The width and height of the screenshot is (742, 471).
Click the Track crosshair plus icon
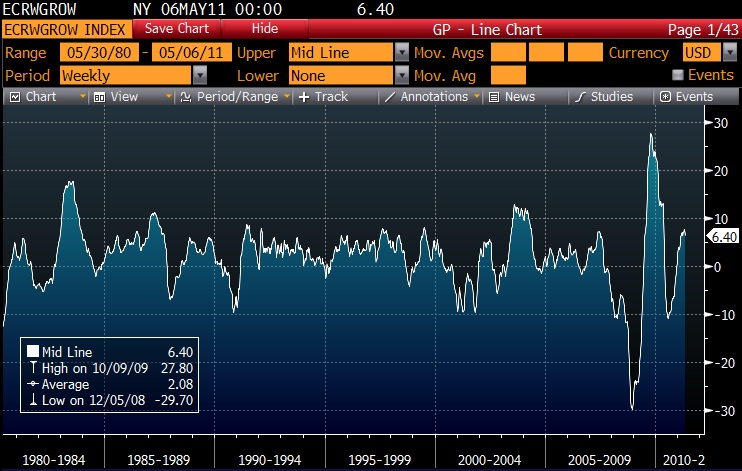click(x=304, y=97)
